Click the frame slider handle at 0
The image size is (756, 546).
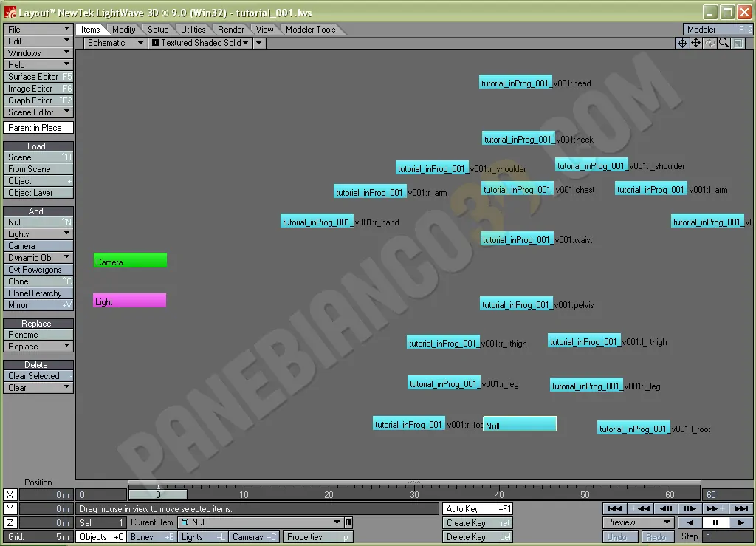(x=158, y=494)
